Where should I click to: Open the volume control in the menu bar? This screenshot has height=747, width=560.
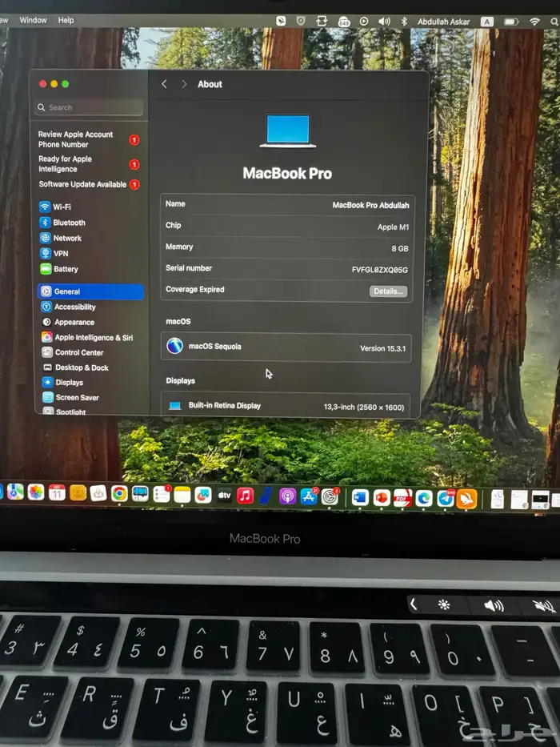tap(384, 22)
